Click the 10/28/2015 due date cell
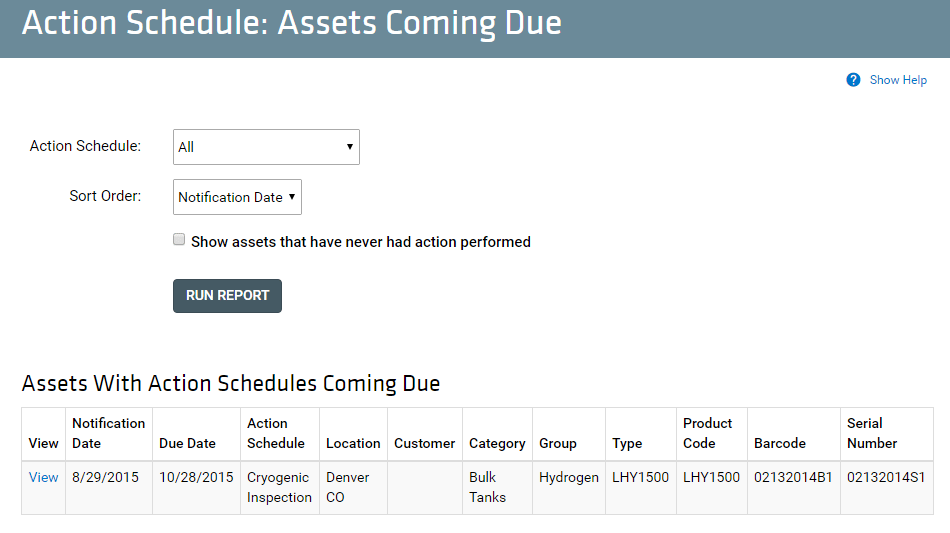This screenshot has width=950, height=533. pyautogui.click(x=196, y=477)
